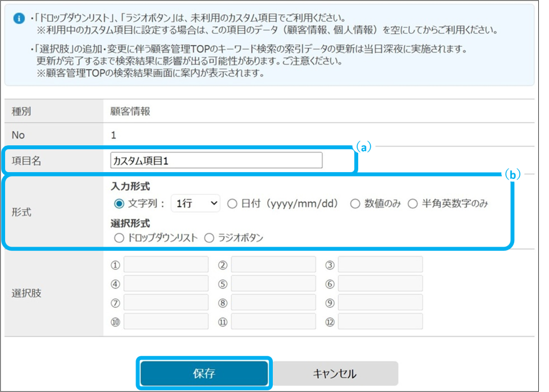This screenshot has width=549, height=392.
Task: Click the blue info icon in notice box
Action: tap(19, 18)
